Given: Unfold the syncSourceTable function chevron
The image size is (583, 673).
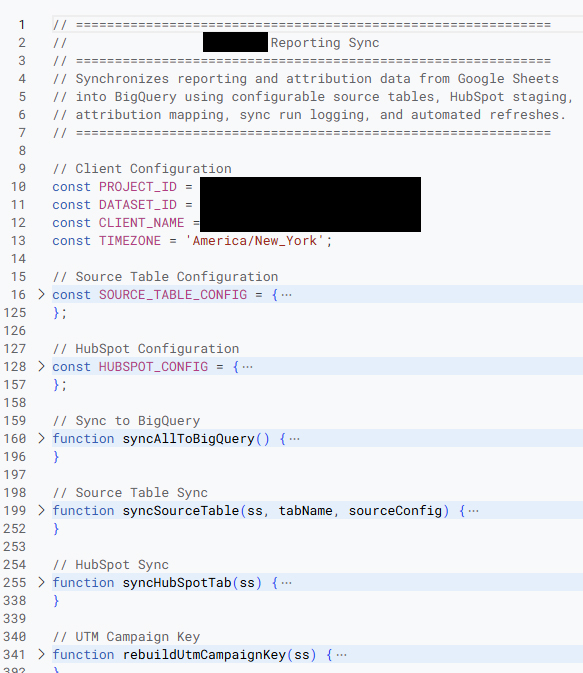Looking at the screenshot, I should (41, 510).
